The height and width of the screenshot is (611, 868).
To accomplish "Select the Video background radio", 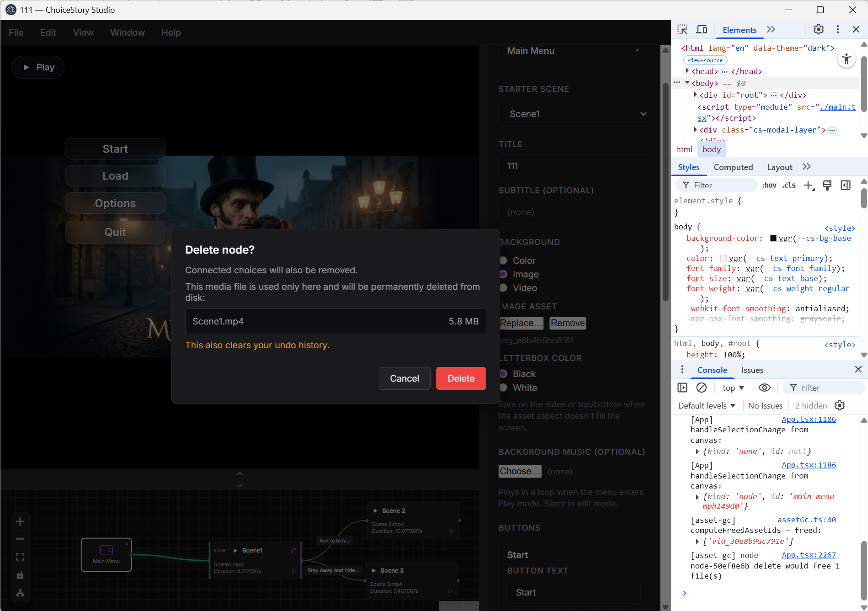I will pyautogui.click(x=504, y=288).
